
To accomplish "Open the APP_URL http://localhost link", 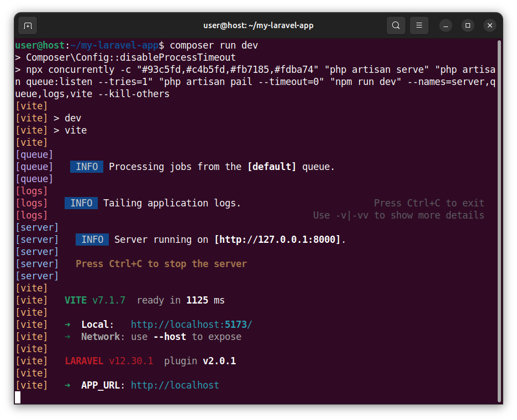I will pyautogui.click(x=175, y=385).
